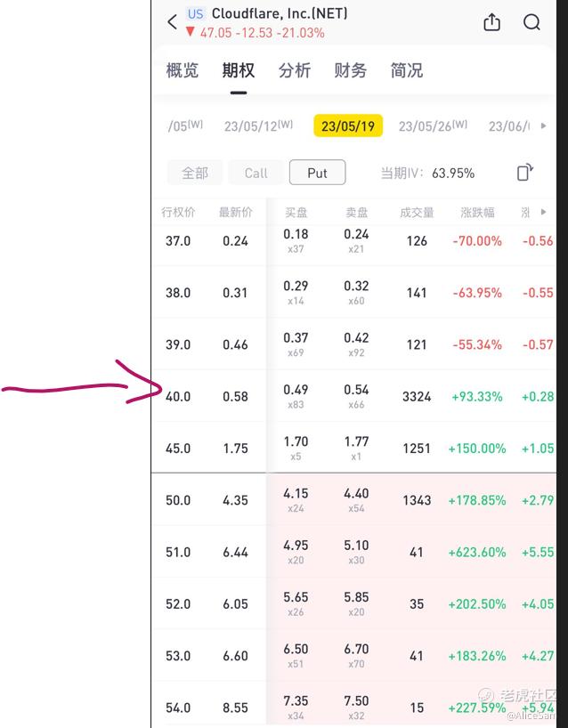Open the search magnifier icon
Screen dimensions: 568x728
point(531,22)
